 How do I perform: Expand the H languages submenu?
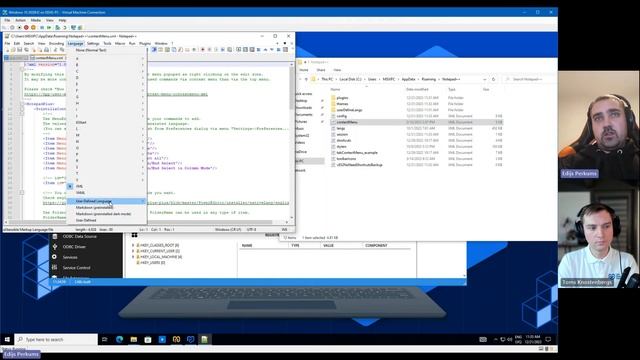tap(106, 103)
